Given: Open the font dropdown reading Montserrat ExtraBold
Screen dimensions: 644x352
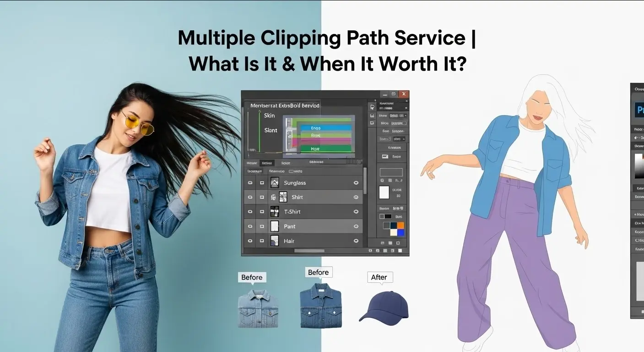Looking at the screenshot, I should tap(285, 106).
